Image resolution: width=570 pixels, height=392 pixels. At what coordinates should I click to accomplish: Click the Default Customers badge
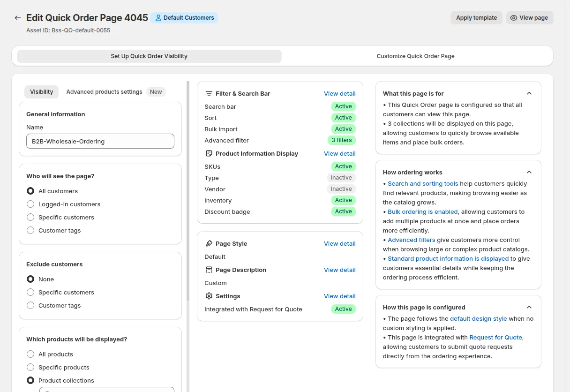tap(184, 18)
